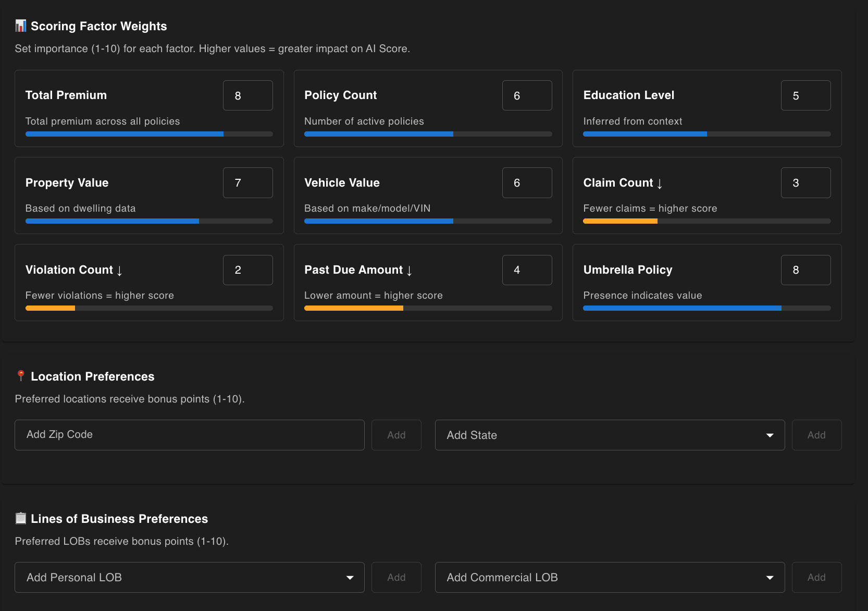Click Add button next to Add State
Image resolution: width=868 pixels, height=611 pixels.
(x=816, y=435)
